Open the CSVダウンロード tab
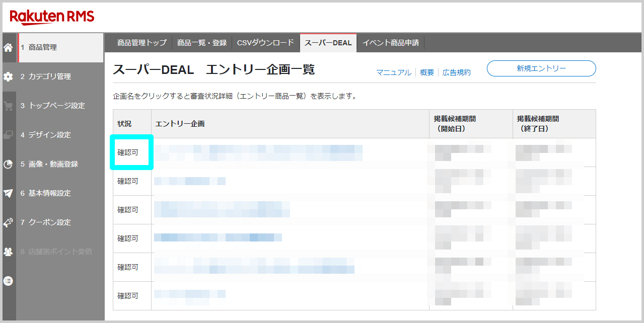This screenshot has height=323, width=644. [x=265, y=43]
